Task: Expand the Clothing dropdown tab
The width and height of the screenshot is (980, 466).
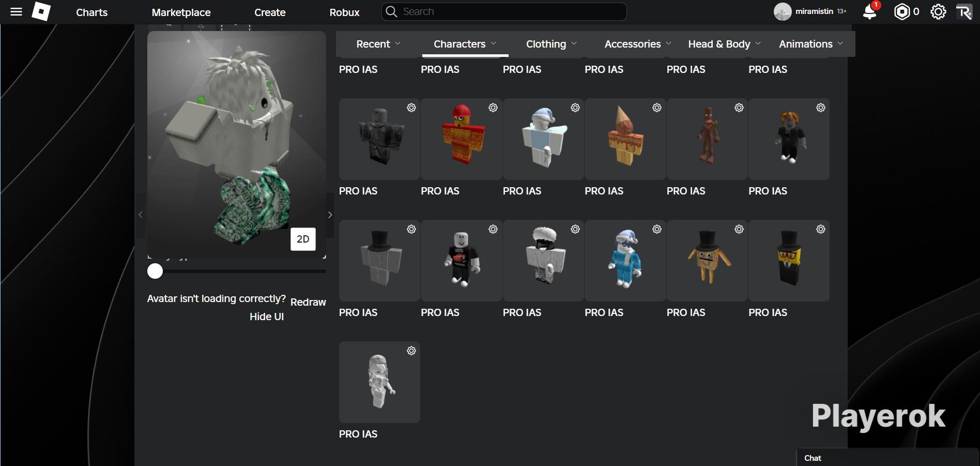Action: point(552,44)
